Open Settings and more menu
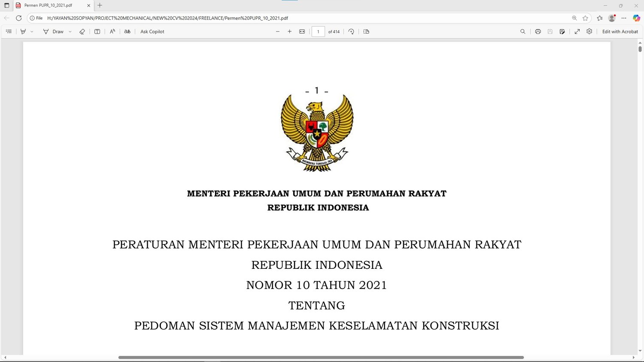This screenshot has height=362, width=644. click(x=624, y=18)
